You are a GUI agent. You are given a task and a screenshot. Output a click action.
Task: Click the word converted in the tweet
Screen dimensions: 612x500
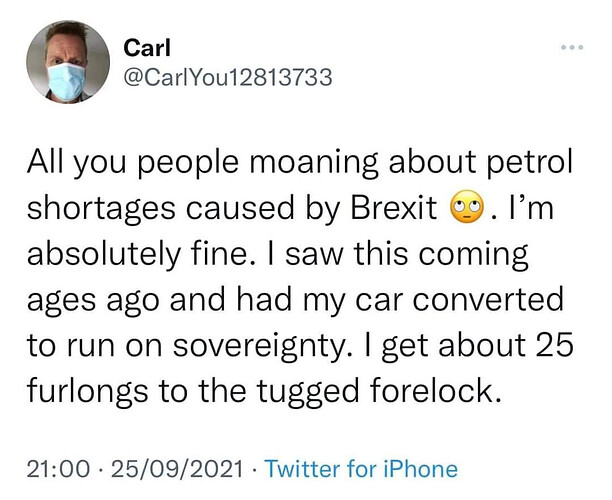click(488, 299)
